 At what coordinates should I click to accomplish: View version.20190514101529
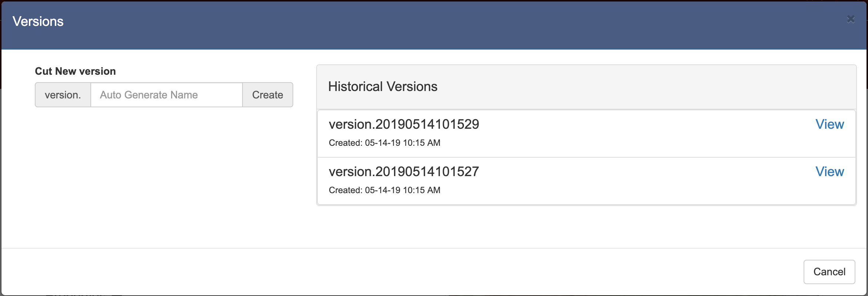(x=829, y=124)
